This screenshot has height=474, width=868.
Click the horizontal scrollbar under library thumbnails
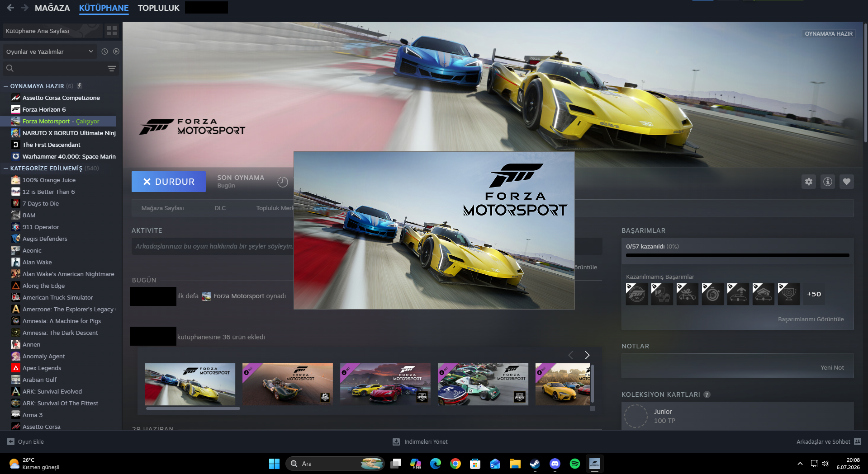[x=193, y=408]
